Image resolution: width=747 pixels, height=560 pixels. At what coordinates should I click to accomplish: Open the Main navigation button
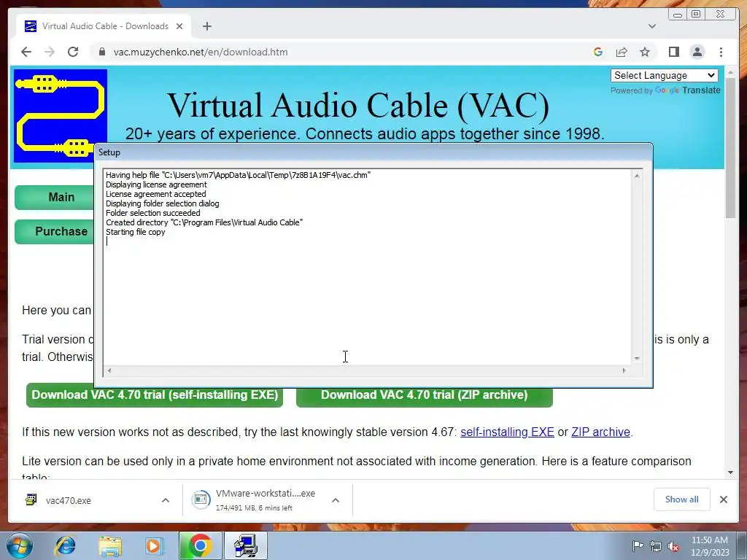tap(55, 197)
